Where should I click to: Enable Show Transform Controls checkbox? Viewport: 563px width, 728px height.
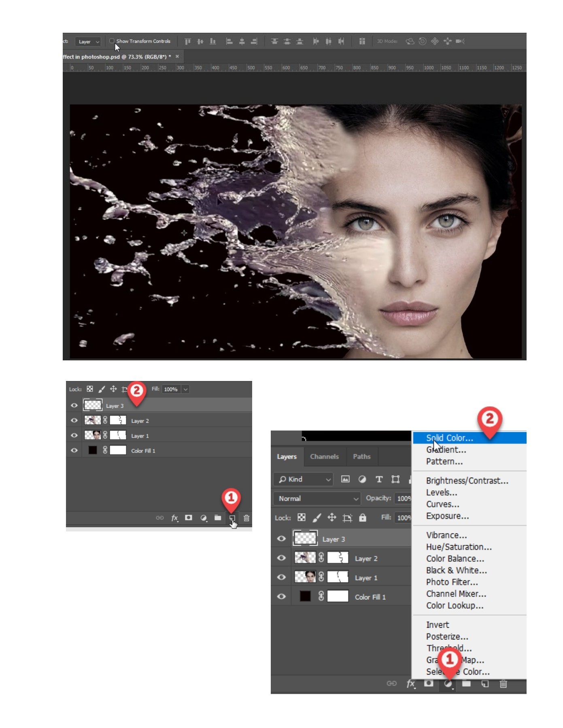(x=112, y=41)
